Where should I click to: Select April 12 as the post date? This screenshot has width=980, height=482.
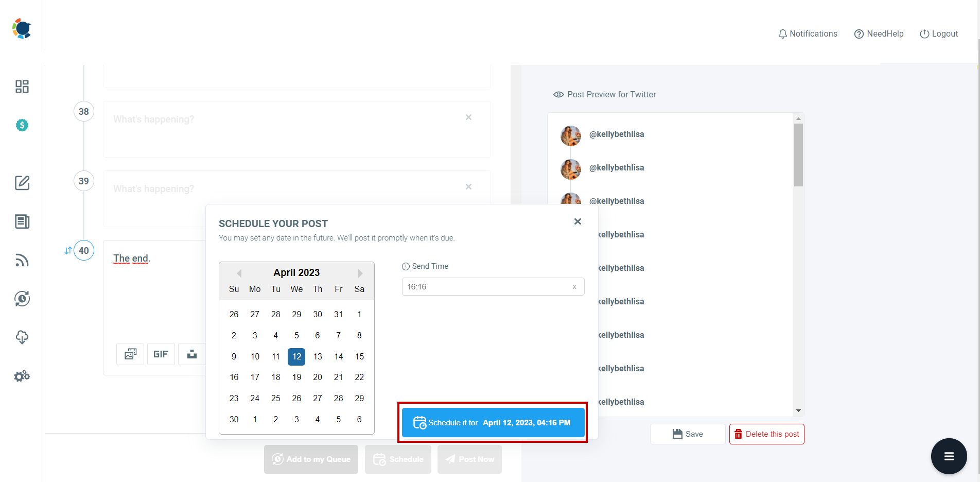click(x=296, y=356)
